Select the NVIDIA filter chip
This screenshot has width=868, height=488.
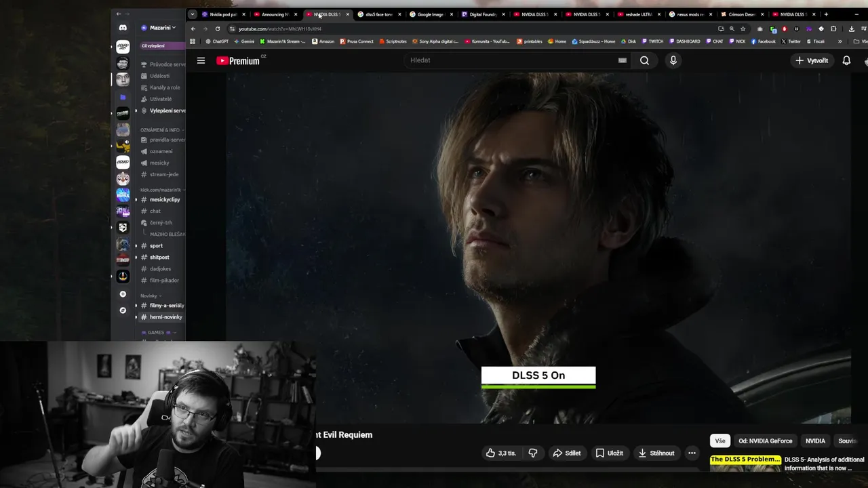click(815, 441)
